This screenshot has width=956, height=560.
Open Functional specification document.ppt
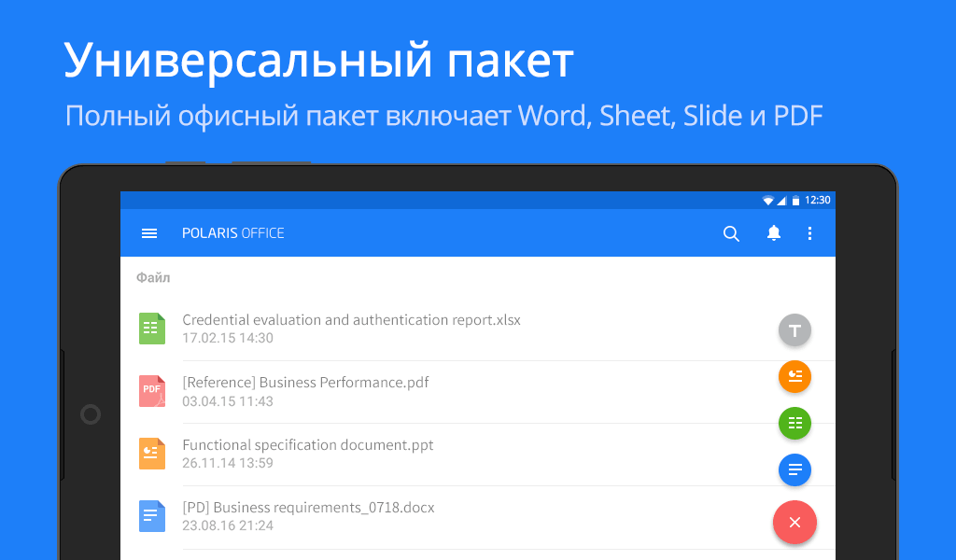pos(308,445)
